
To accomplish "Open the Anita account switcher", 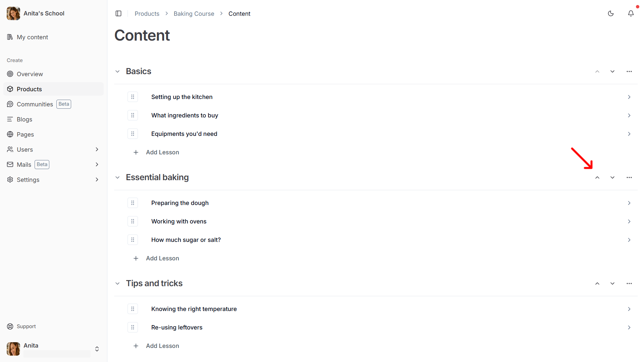I will click(x=97, y=349).
